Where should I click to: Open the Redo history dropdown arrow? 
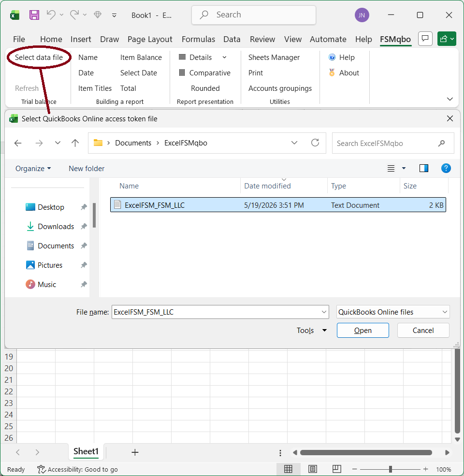pos(85,15)
